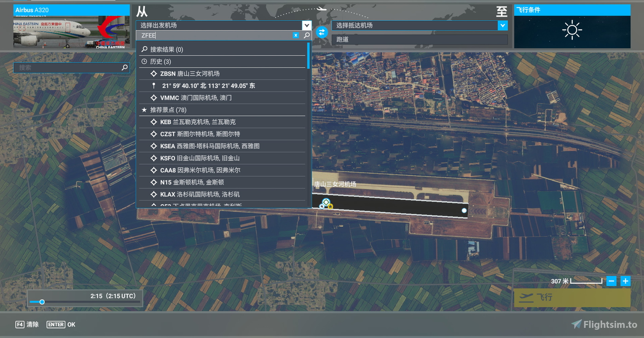Open the 飞行条件 flight conditions panel
Screen dimensions: 644x338
pyautogui.click(x=572, y=9)
